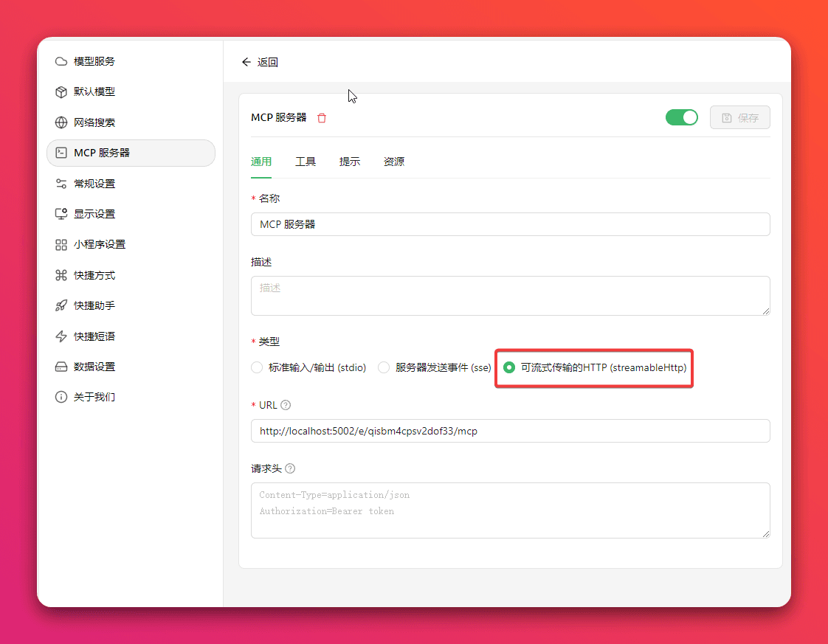Toggle the MCP server enable switch

pos(681,117)
